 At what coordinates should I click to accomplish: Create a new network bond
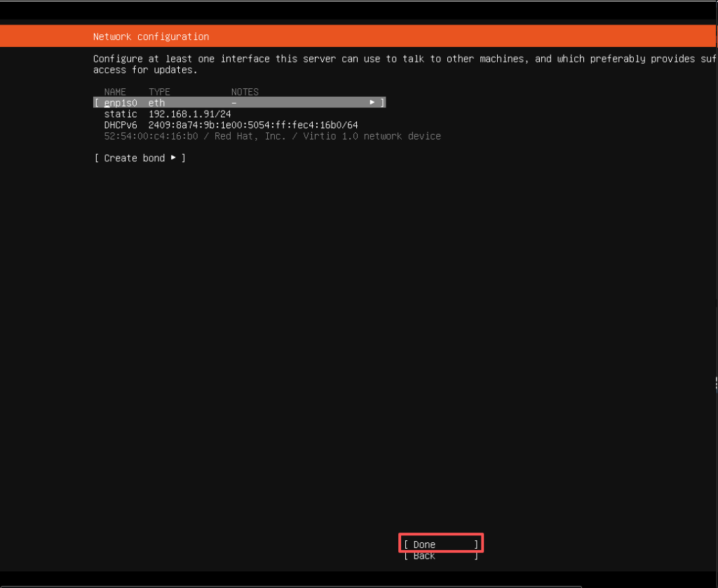[x=135, y=158]
